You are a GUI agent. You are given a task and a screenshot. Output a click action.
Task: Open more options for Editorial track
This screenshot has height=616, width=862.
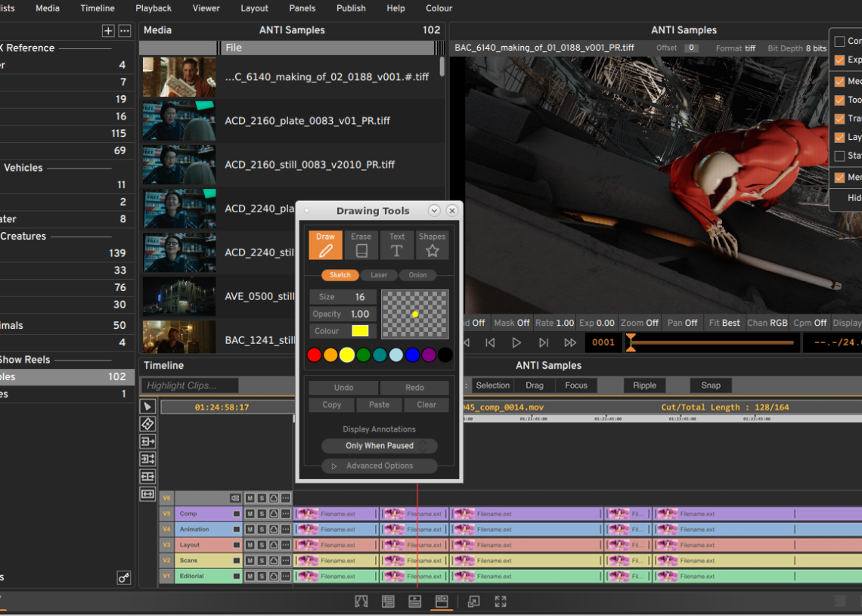(x=286, y=577)
